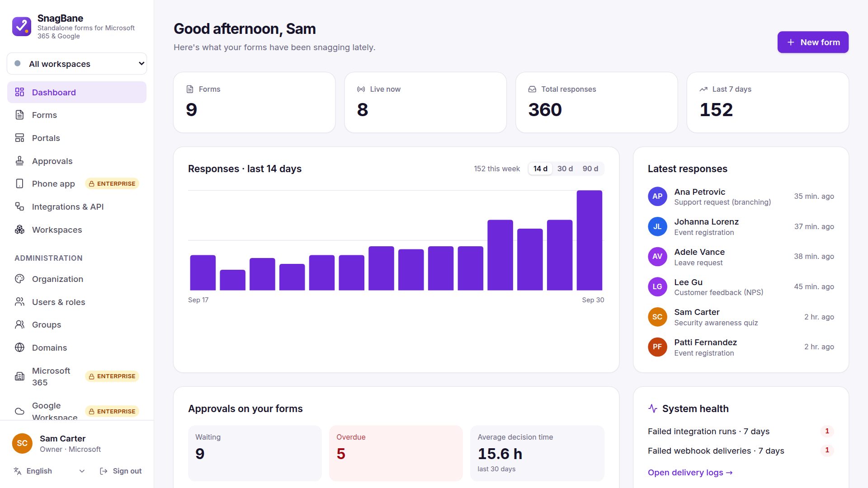
Task: Click the Google Workspace cloud icon
Action: pyautogui.click(x=19, y=411)
